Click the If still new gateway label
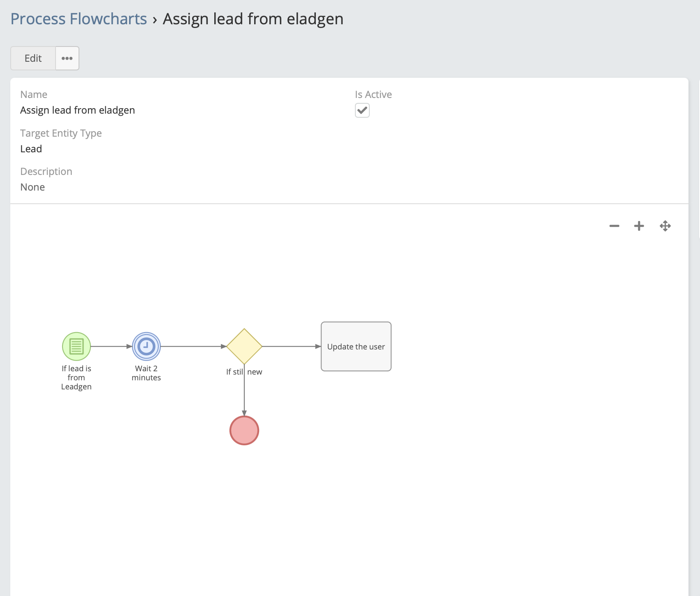 (x=244, y=372)
